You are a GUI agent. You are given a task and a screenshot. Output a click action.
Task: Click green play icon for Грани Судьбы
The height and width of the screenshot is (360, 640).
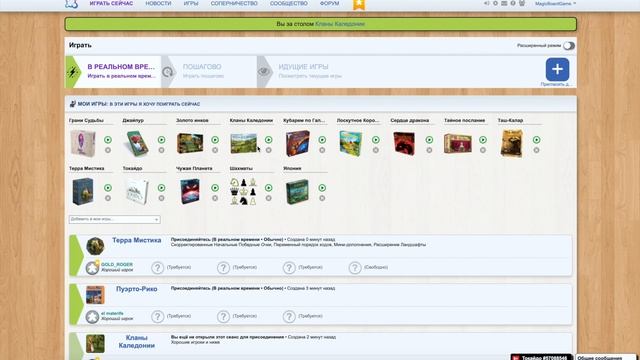point(108,140)
